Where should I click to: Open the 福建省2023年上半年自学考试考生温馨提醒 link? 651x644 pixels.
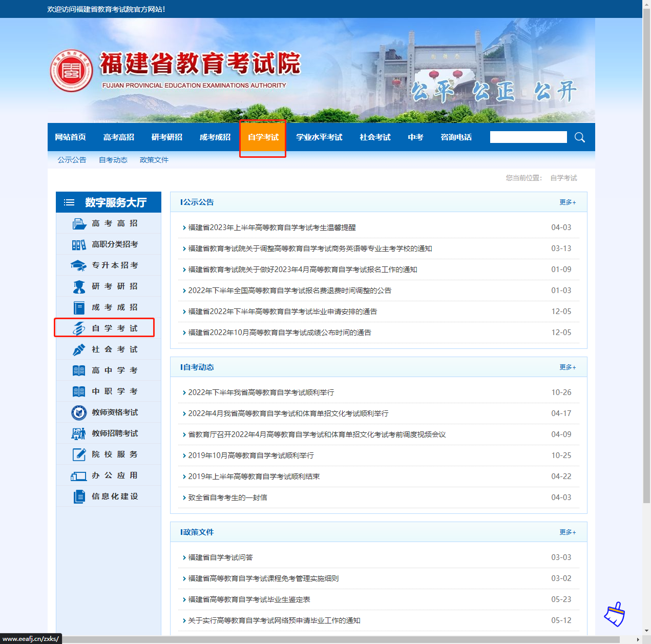tap(271, 227)
